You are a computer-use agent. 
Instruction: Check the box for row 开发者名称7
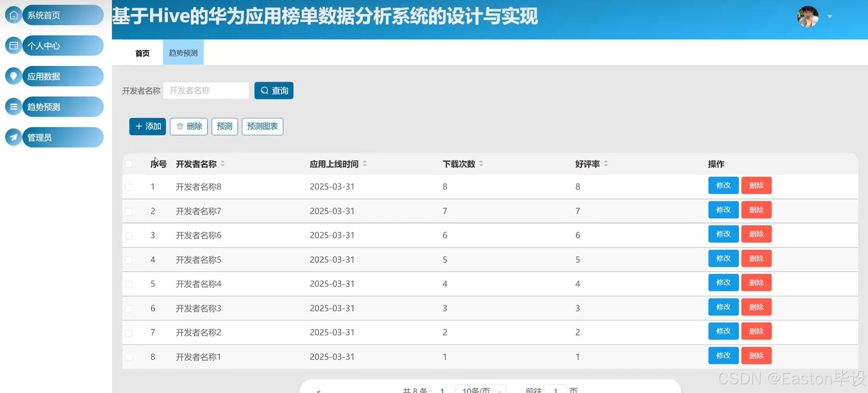pyautogui.click(x=129, y=212)
